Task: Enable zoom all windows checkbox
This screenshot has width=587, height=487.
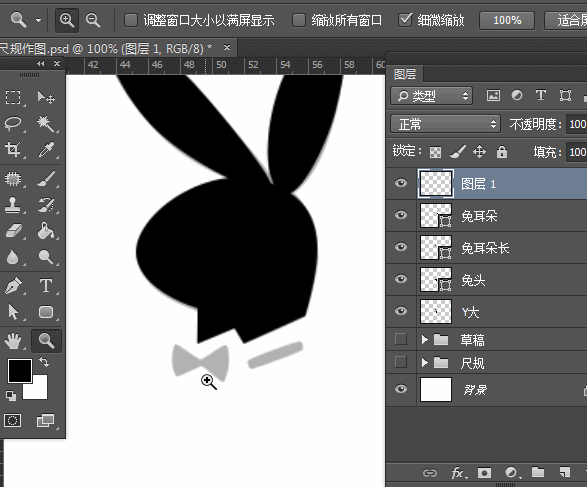Action: 299,20
